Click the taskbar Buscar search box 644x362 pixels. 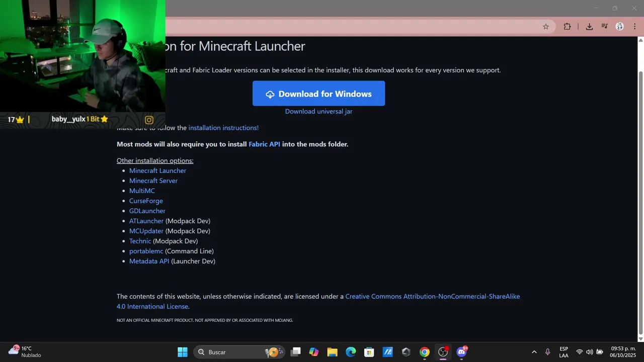(239, 352)
